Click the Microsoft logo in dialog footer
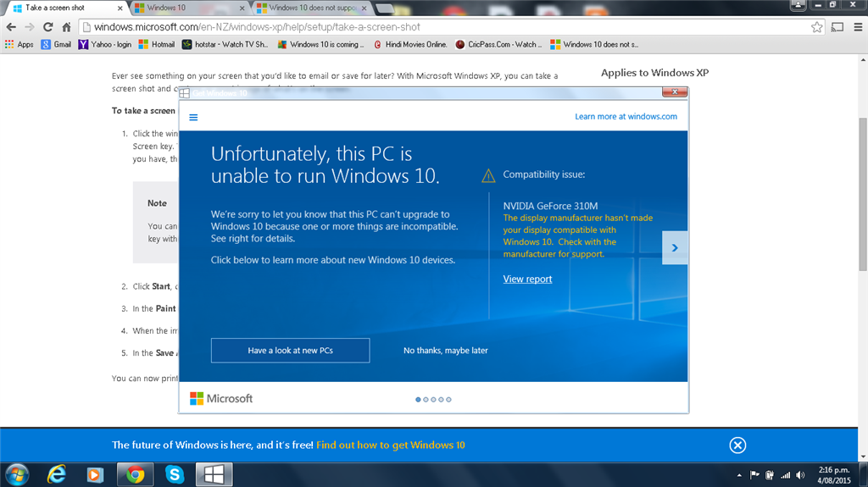This screenshot has width=868, height=487. (221, 398)
